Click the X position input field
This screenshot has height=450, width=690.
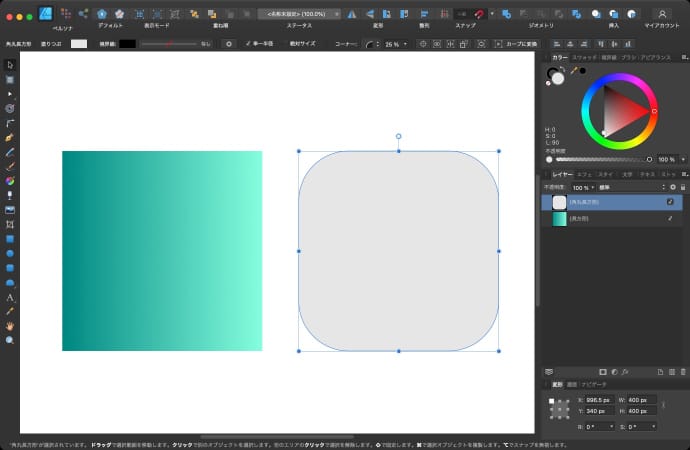coord(600,400)
